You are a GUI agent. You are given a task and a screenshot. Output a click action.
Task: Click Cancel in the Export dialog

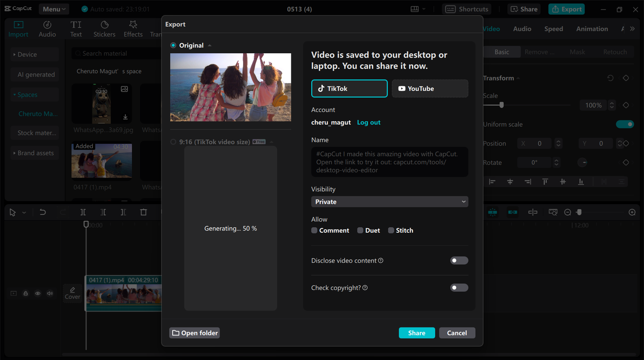[x=457, y=333]
